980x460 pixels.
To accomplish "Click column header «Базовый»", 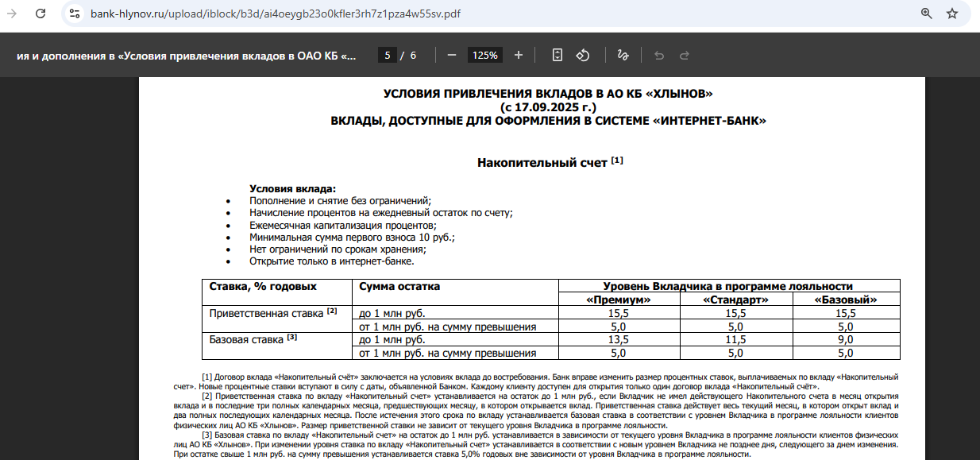I will pos(846,300).
